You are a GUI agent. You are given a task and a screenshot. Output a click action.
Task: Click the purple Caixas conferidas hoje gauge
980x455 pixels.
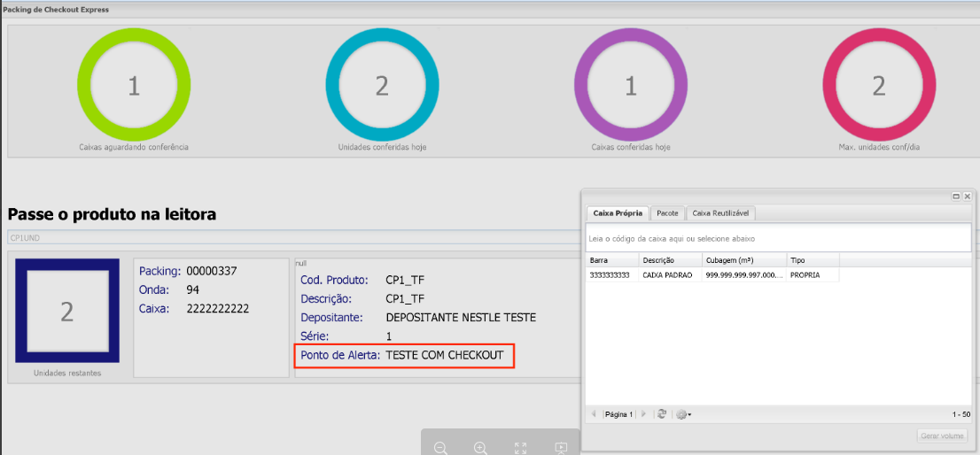tap(631, 84)
